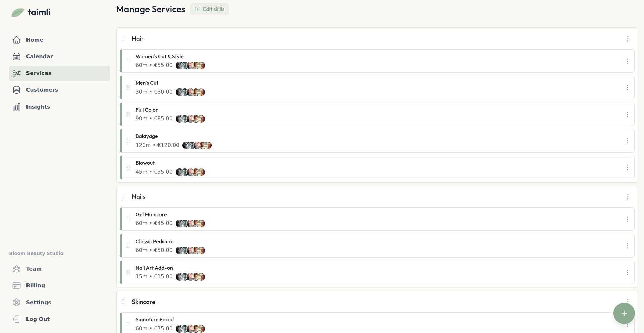Open the Full Color service row
644x333 pixels.
[147, 110]
